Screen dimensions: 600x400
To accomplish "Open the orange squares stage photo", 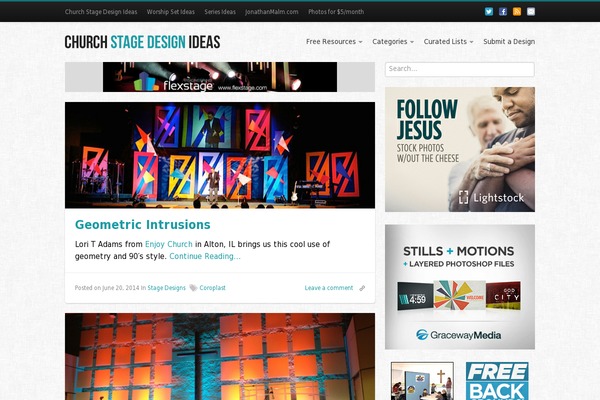I will pyautogui.click(x=220, y=357).
